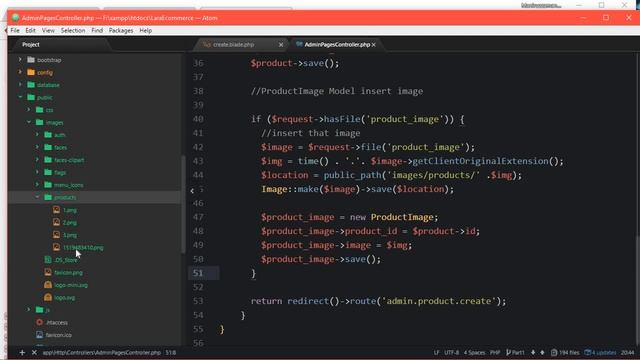Viewport: 640px width, 360px height.
Task: Click line number 51 in gutter
Action: [x=198, y=273]
